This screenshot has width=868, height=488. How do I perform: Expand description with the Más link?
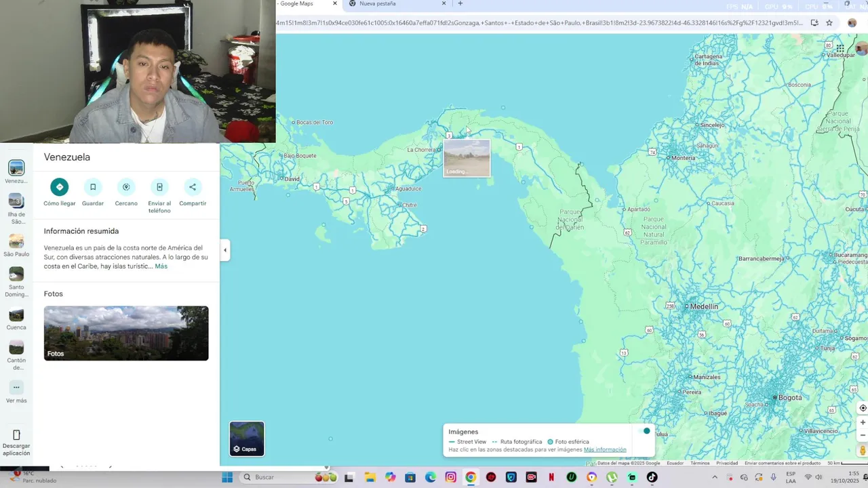[x=161, y=266]
